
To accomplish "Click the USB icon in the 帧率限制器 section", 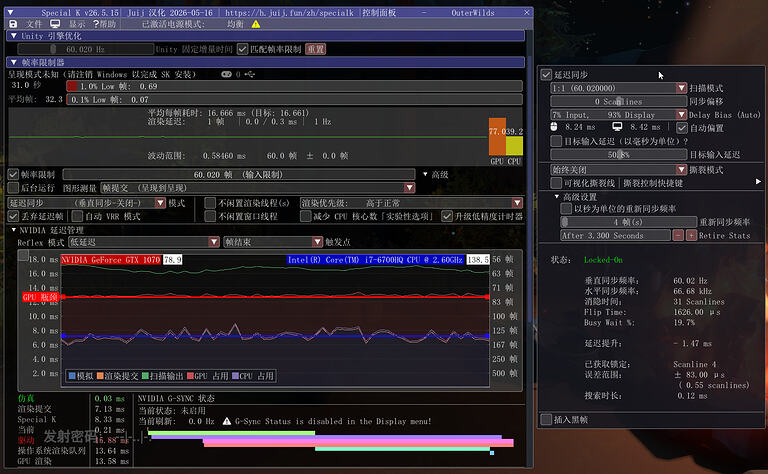I will [250, 74].
